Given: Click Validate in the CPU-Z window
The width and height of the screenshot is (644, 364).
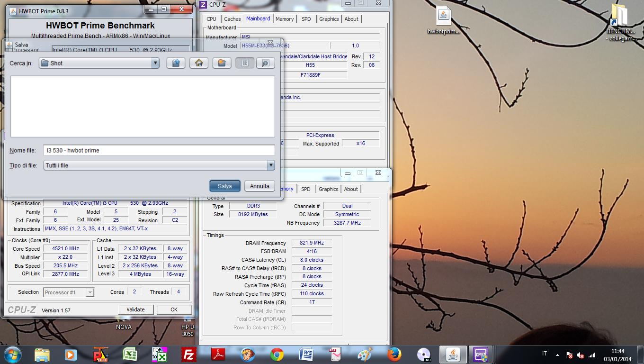Looking at the screenshot, I should [x=135, y=309].
